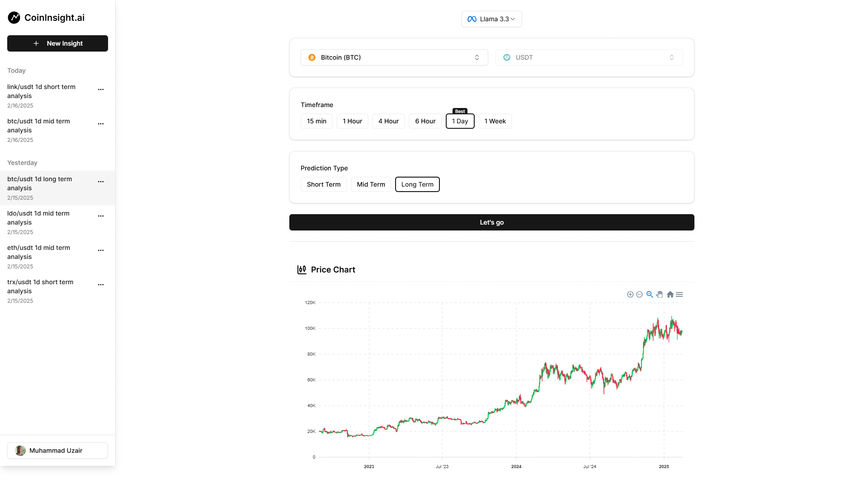
Task: Select the 4 Hour timeframe
Action: [x=388, y=121]
